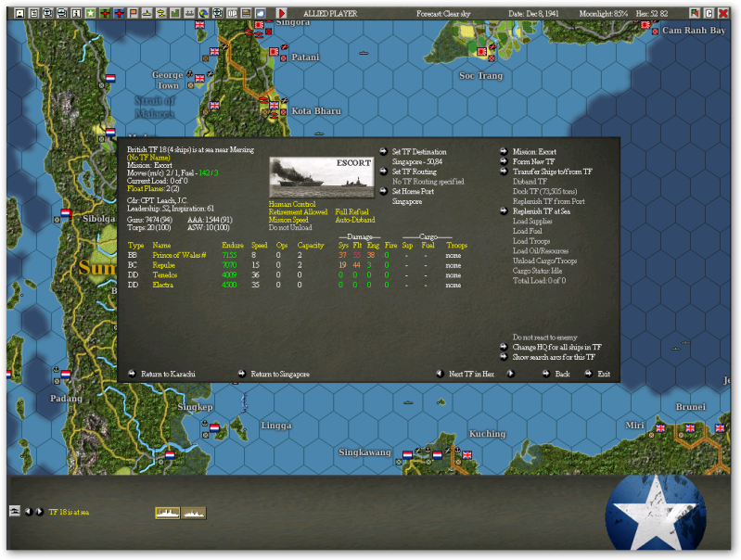Toggle 'Do not react to enemy'
The width and height of the screenshot is (741, 560).
click(x=545, y=337)
